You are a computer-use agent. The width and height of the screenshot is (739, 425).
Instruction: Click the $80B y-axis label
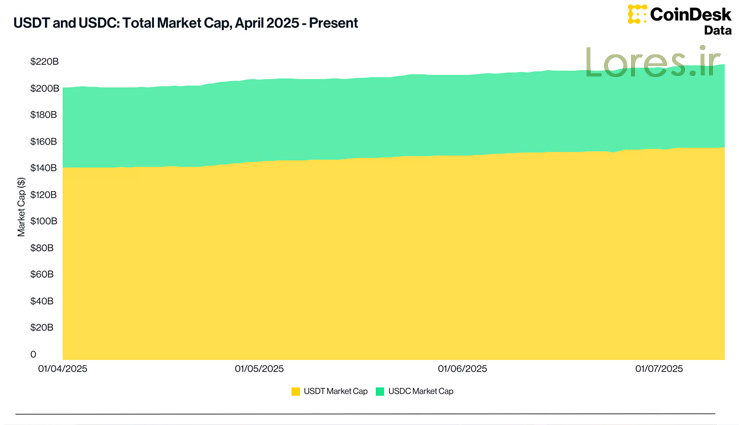[42, 248]
